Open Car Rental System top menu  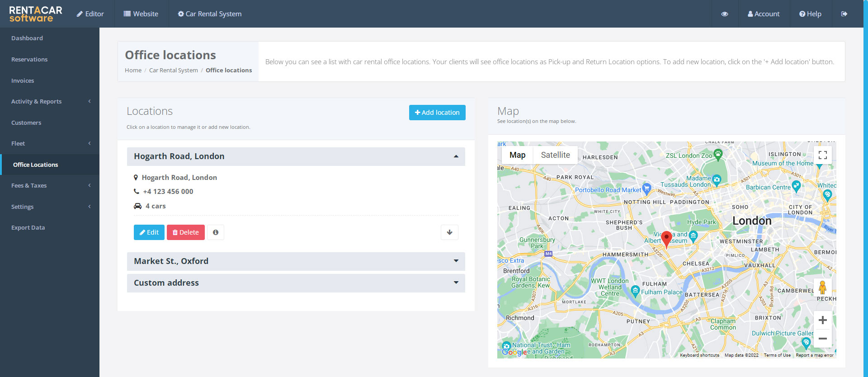[x=210, y=14]
